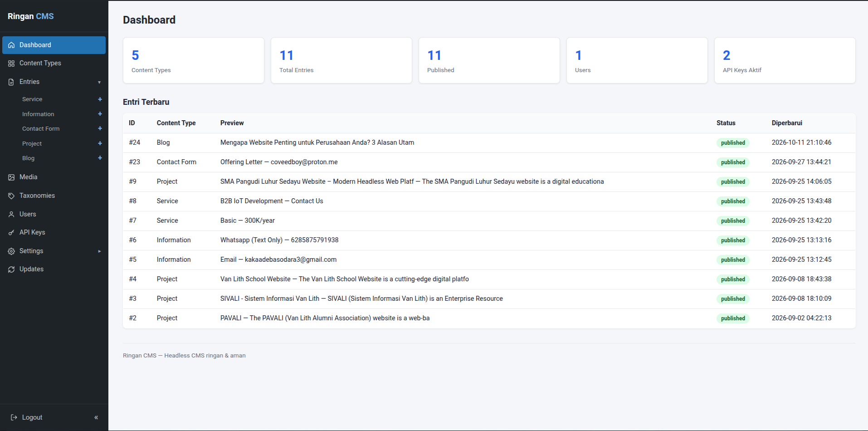Click the Entries document icon
This screenshot has width=868, height=431.
point(11,82)
